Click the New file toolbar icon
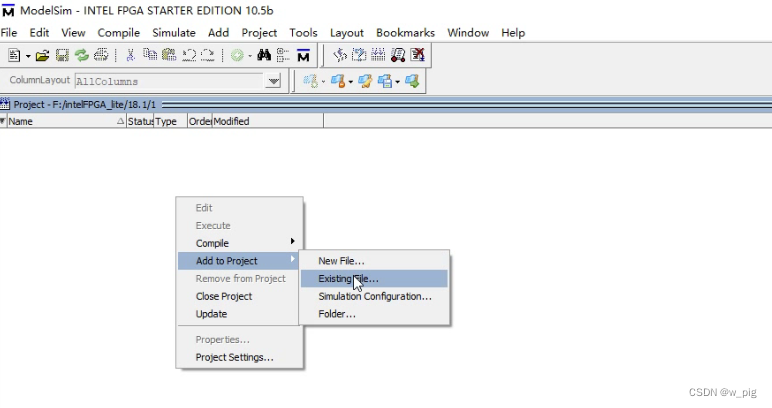This screenshot has height=408, width=772. [14, 56]
